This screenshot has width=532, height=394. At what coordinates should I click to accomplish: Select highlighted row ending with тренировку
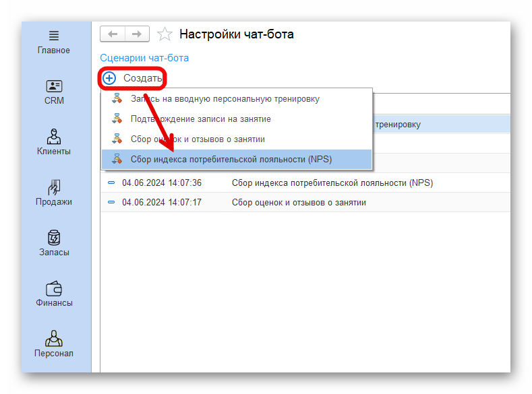(442, 125)
